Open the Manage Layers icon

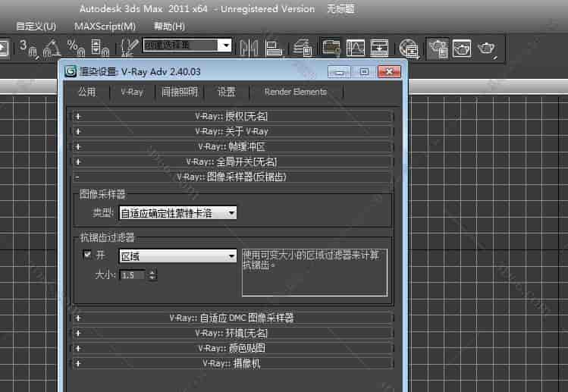303,47
